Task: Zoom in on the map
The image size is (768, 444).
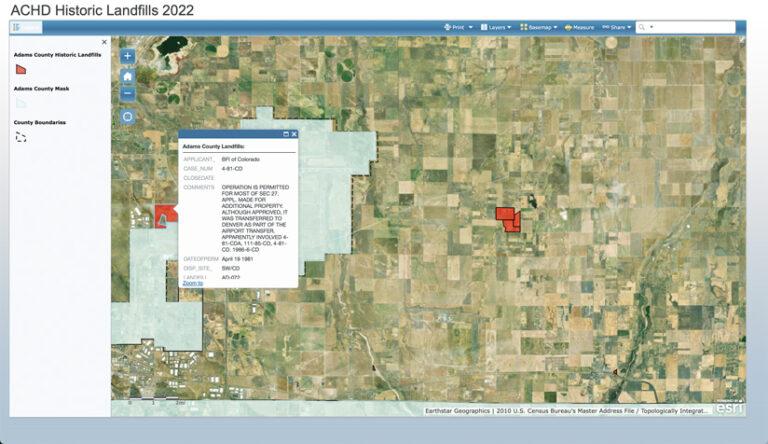Action: (x=127, y=56)
